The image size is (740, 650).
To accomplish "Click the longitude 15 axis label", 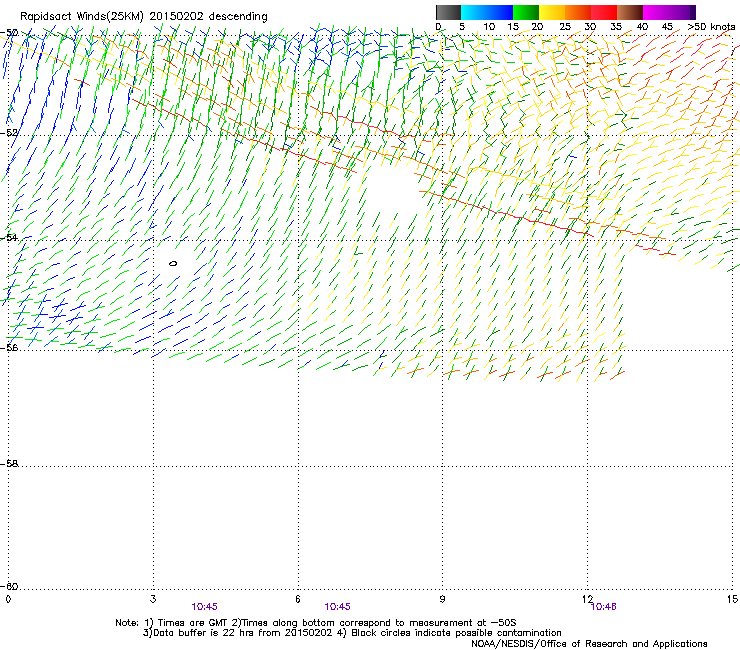I will click(732, 599).
